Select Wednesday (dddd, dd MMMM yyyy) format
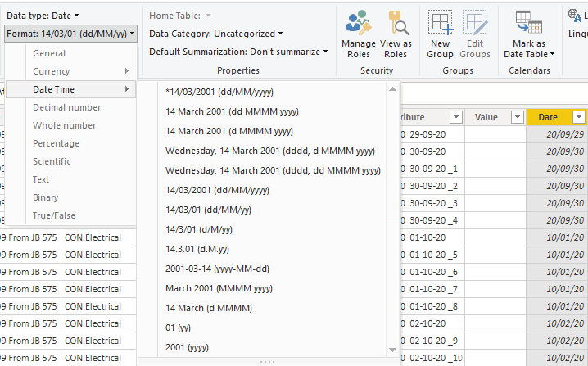588x366 pixels. (x=262, y=170)
